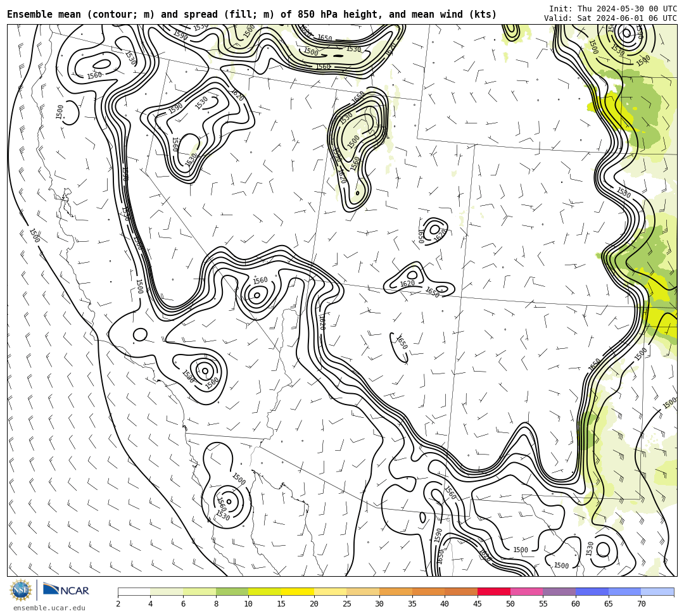Pick the purple 55–60 colorbar swatch
Screen dimensions: 684x616
[559, 591]
